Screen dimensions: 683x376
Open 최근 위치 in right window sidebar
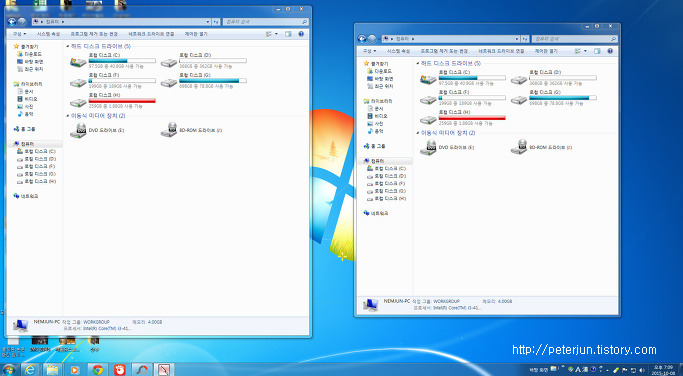pyautogui.click(x=380, y=86)
